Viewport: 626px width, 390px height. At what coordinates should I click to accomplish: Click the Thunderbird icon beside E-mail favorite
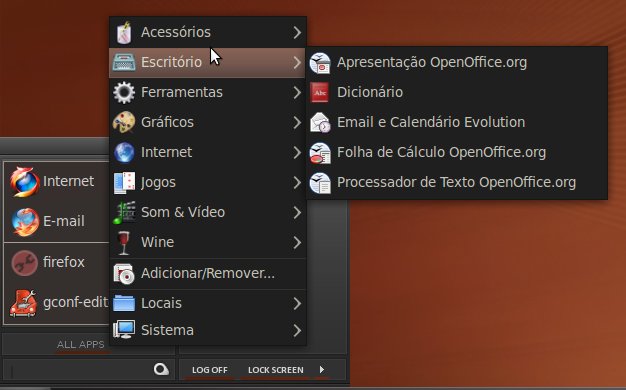[25, 222]
